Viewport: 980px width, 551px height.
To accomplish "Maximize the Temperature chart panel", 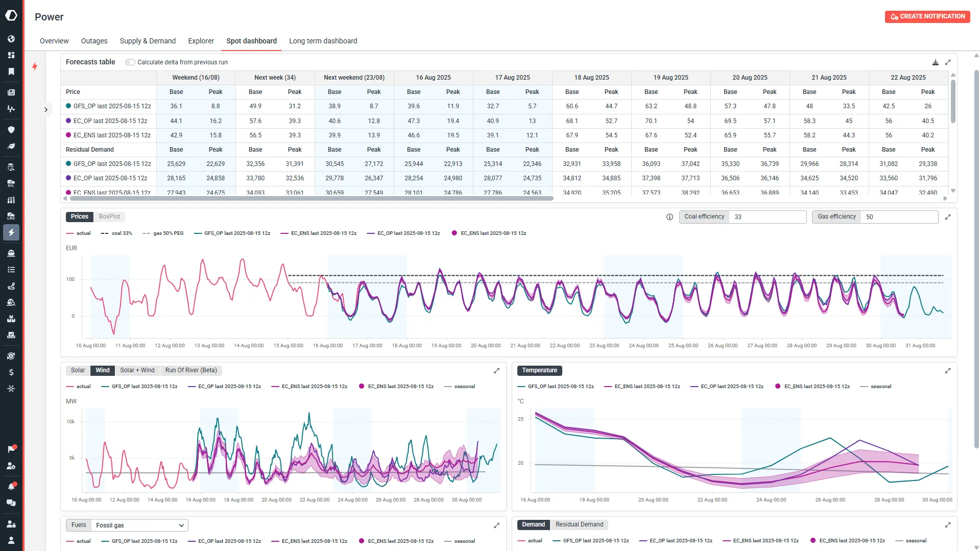I will (x=948, y=371).
